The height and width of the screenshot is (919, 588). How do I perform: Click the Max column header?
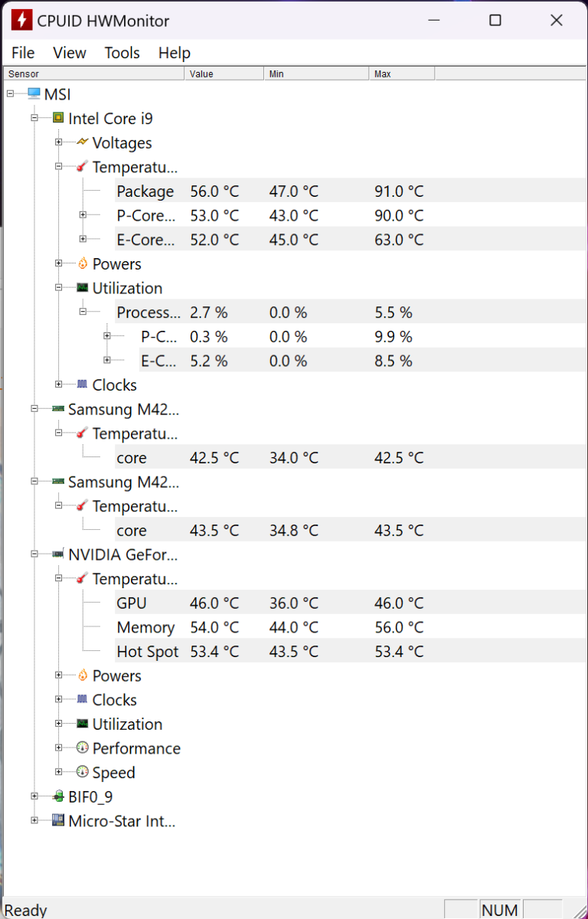tap(401, 74)
